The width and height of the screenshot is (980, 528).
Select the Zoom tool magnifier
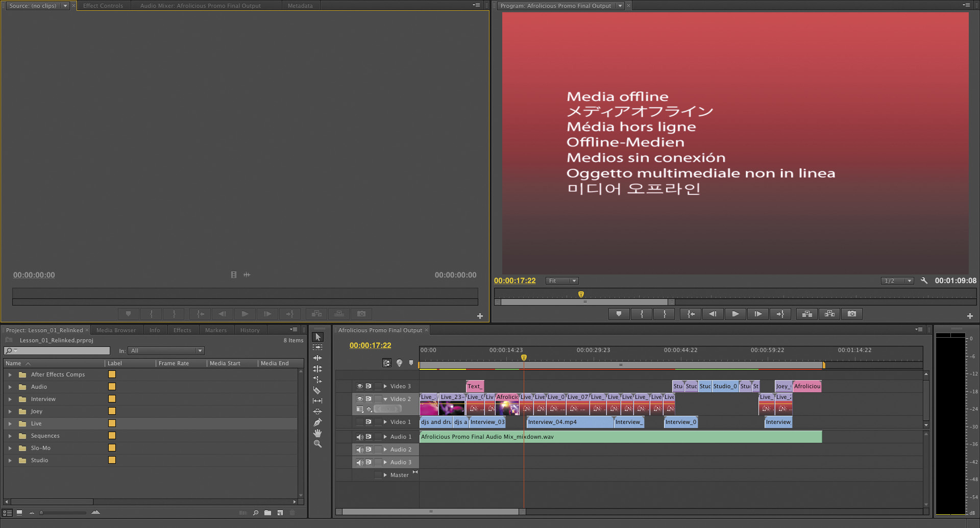coord(317,444)
